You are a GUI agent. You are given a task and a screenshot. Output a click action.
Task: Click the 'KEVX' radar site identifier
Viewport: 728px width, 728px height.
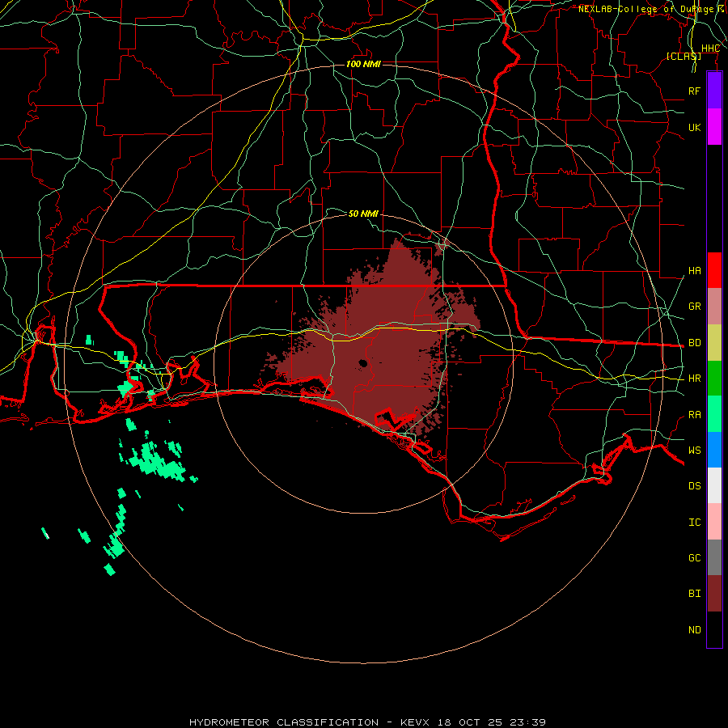tap(416, 722)
